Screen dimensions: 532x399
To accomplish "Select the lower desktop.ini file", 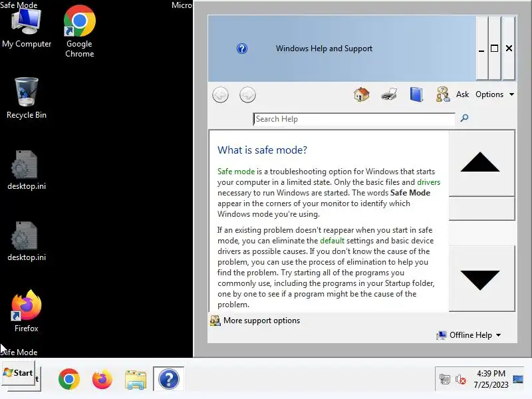I will (27, 241).
